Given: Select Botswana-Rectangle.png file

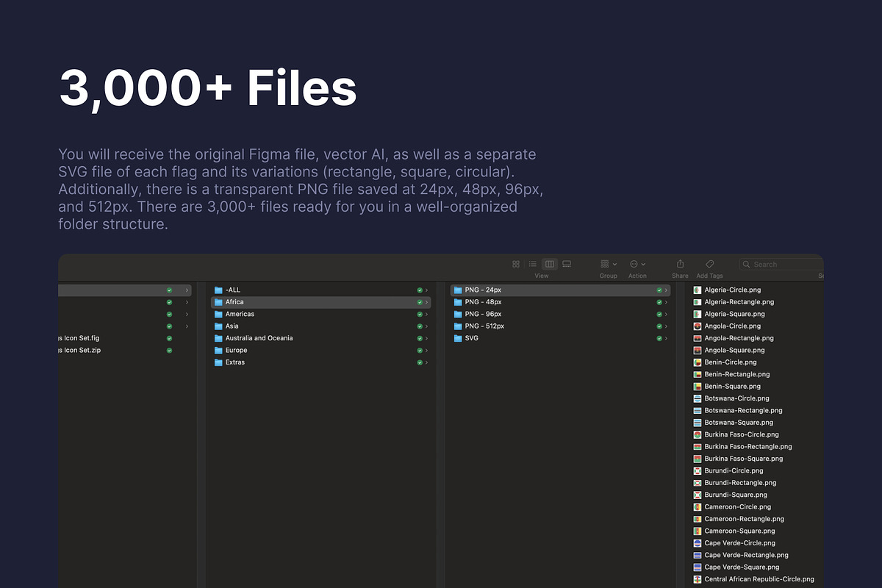Looking at the screenshot, I should 743,411.
